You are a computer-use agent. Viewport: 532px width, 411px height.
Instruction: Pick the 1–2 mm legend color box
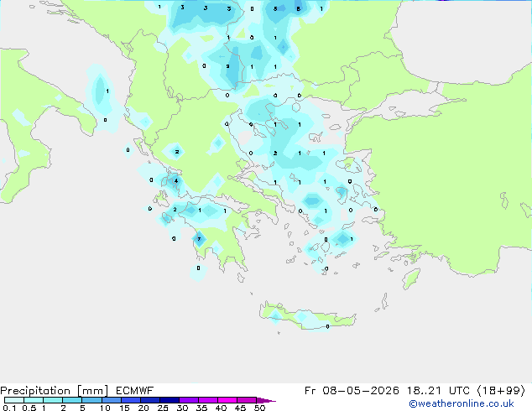(53, 400)
